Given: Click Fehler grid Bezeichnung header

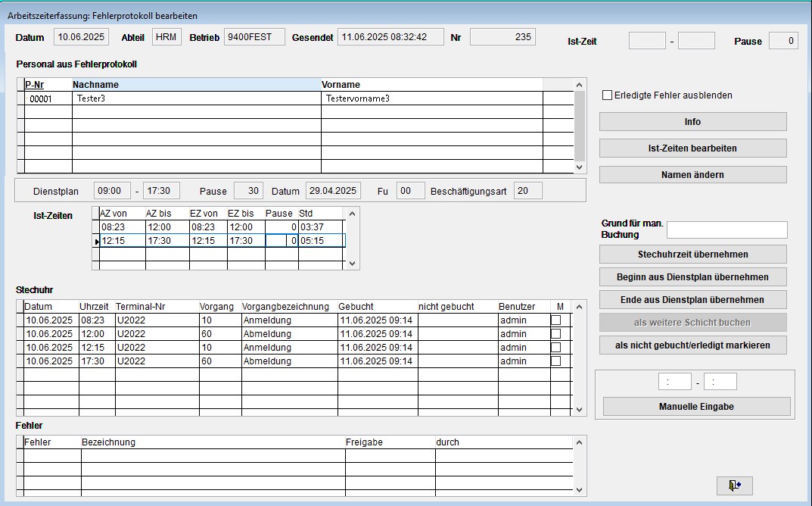Looking at the screenshot, I should 213,442.
